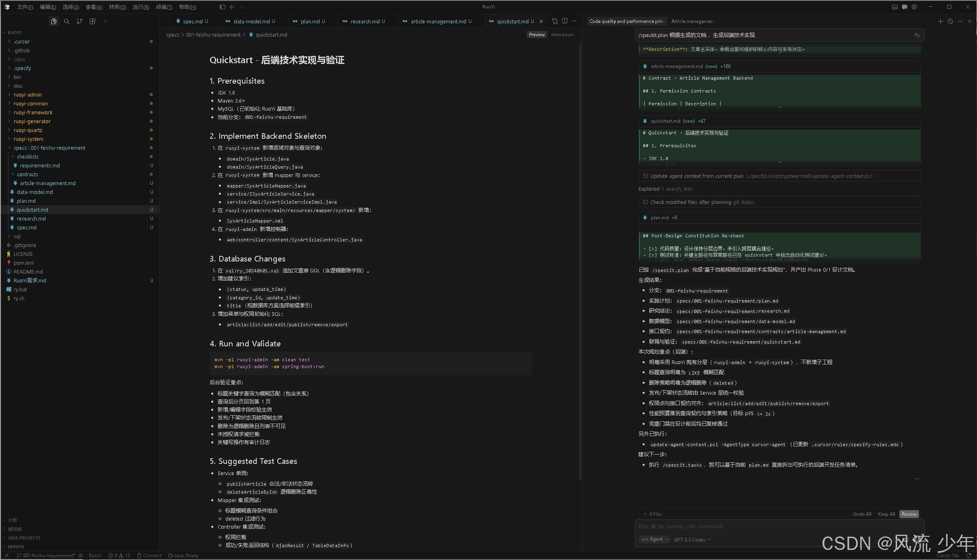This screenshot has width=977, height=560.
Task: Expand the ruoyi-admin folder
Action: coord(27,95)
